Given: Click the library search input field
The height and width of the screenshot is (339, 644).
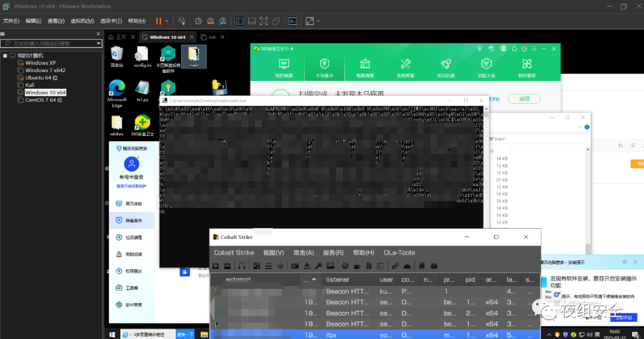Looking at the screenshot, I should (x=48, y=43).
